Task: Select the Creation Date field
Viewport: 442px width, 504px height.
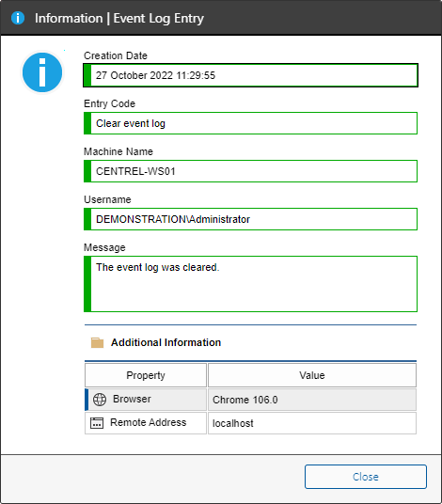Action: 250,75
